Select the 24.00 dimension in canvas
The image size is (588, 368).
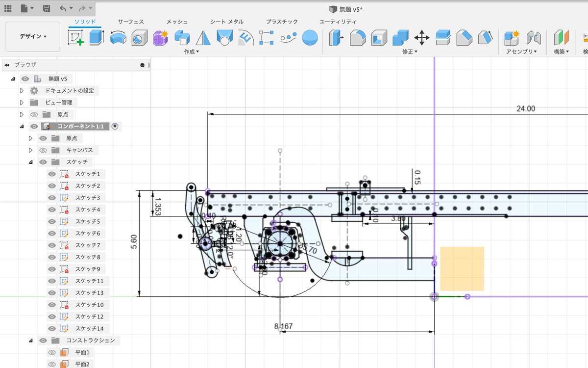(526, 108)
